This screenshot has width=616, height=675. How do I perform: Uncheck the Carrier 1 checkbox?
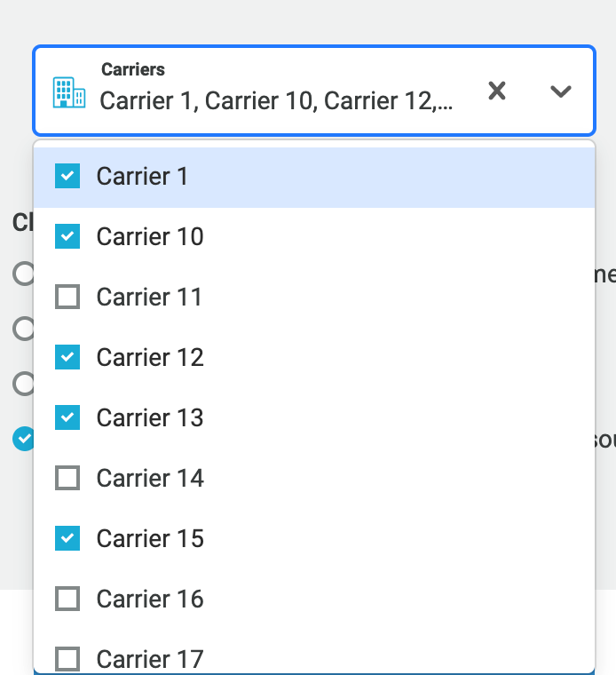[x=67, y=176]
